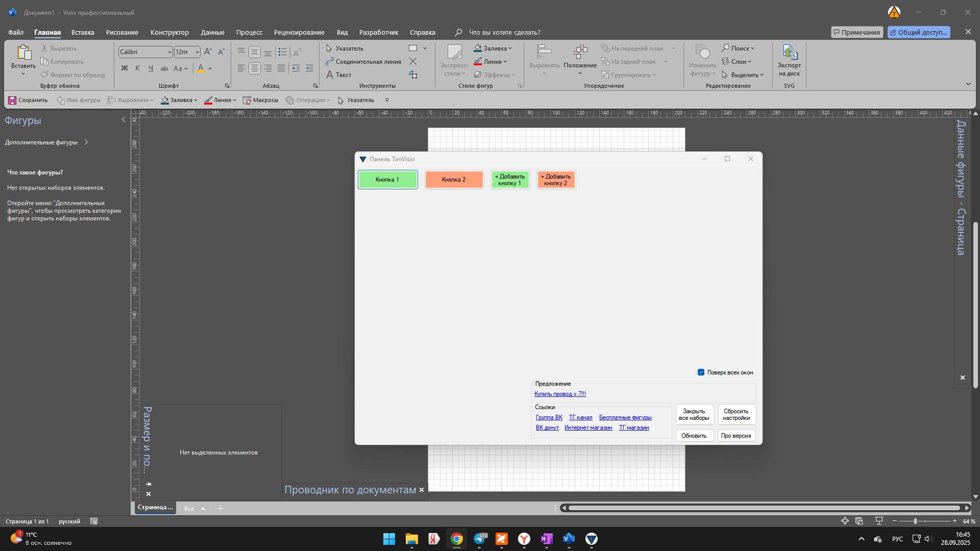Open the Calibri font name dropdown

pos(169,52)
